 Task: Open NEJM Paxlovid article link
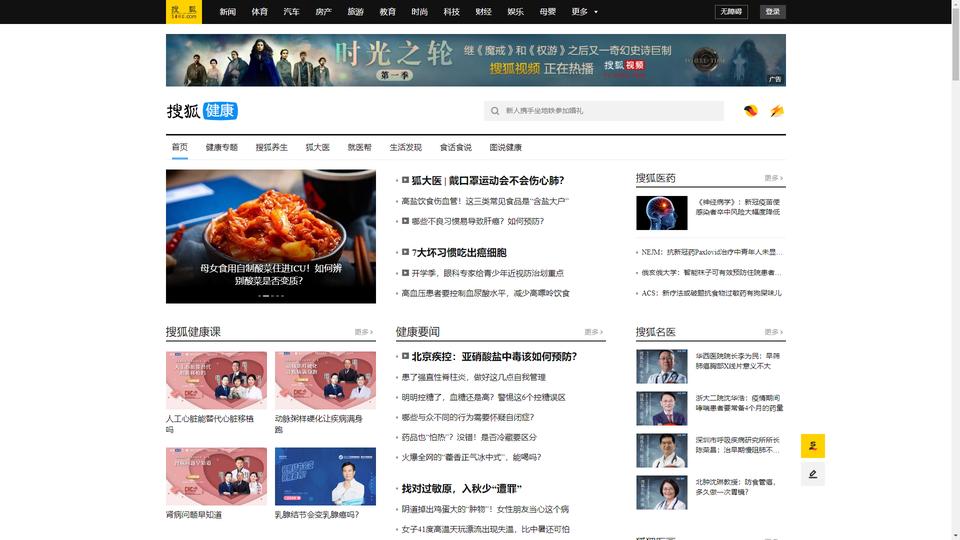point(711,252)
